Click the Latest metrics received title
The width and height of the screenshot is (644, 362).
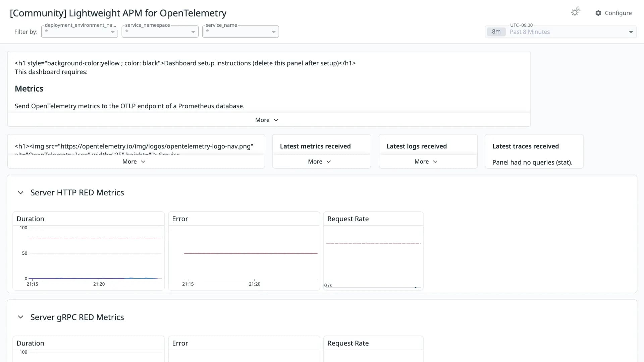point(315,146)
